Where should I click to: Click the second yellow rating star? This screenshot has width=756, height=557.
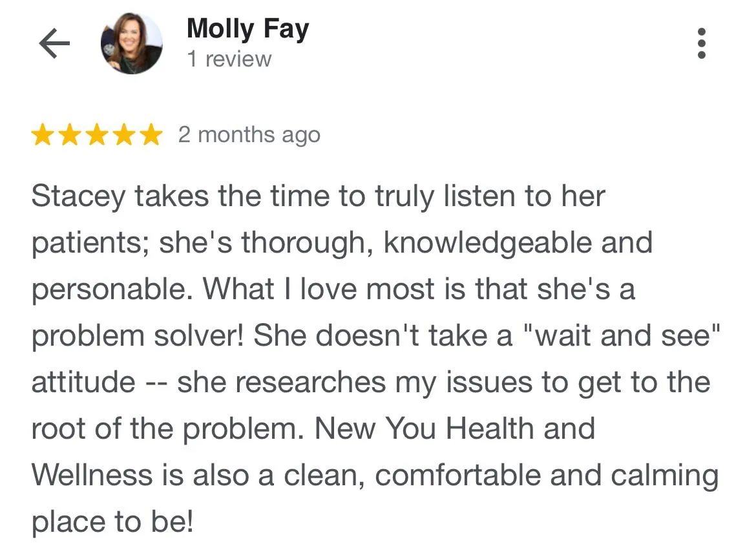(70, 135)
